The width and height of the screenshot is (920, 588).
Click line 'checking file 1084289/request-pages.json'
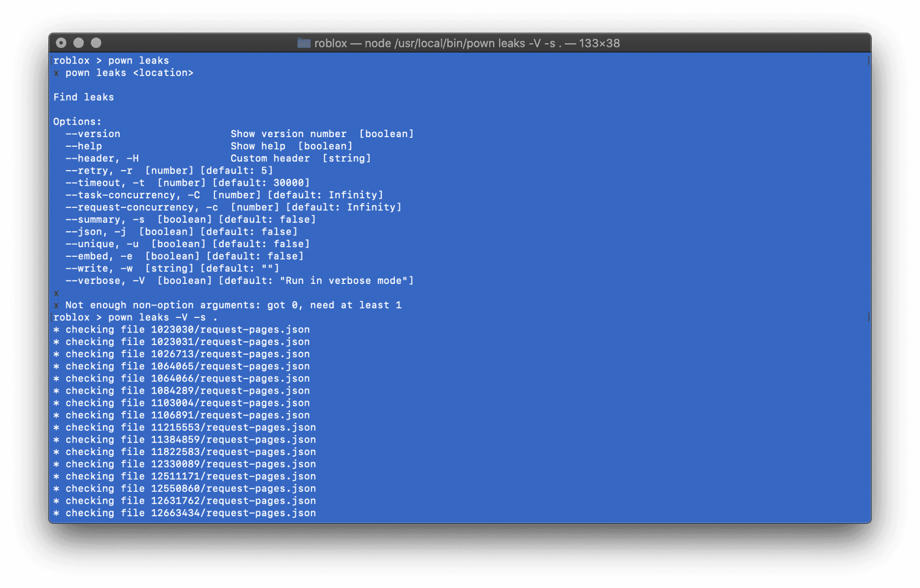181,391
